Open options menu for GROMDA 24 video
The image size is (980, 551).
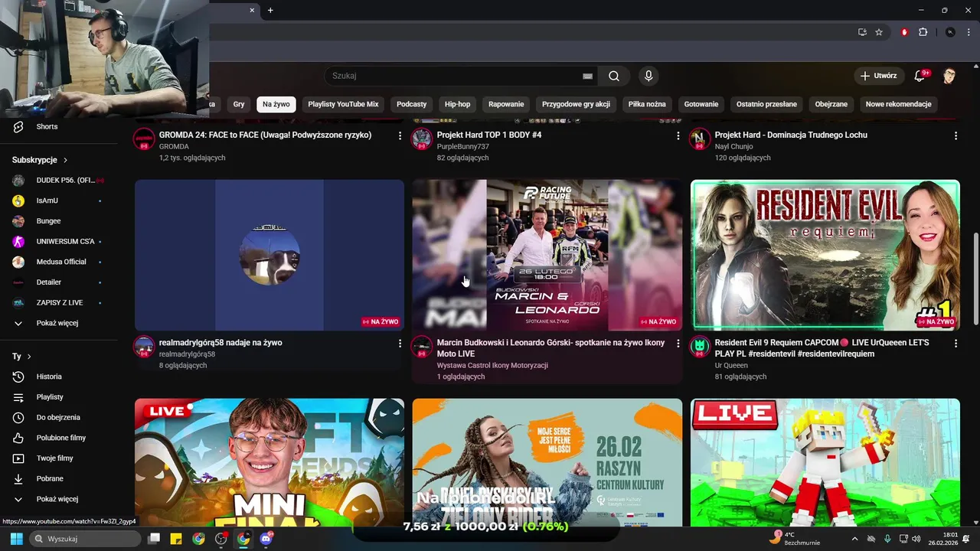(400, 135)
